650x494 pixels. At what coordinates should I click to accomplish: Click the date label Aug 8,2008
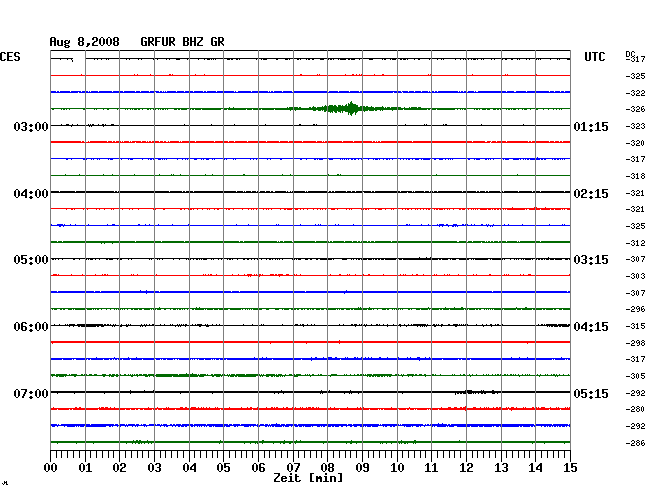(85, 42)
